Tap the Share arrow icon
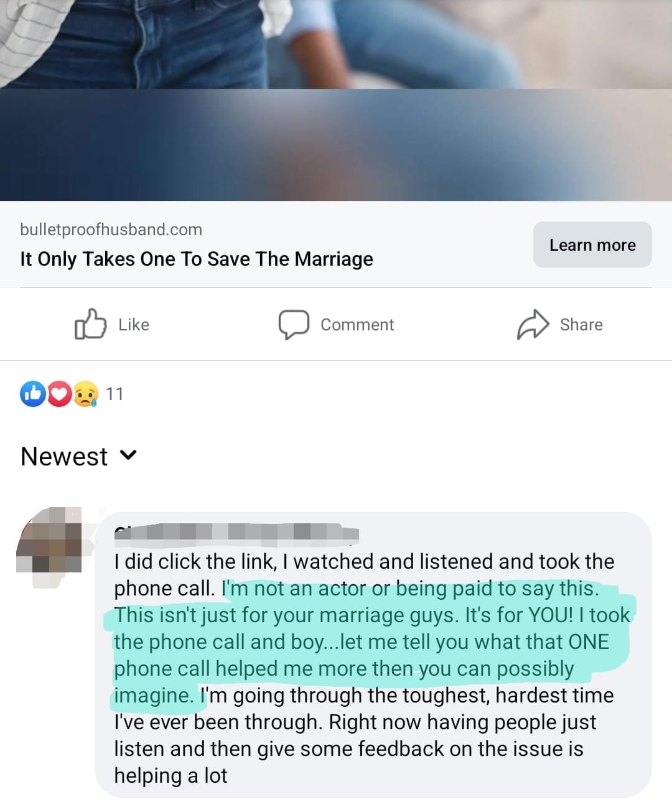Image resolution: width=672 pixels, height=807 pixels. [x=533, y=324]
